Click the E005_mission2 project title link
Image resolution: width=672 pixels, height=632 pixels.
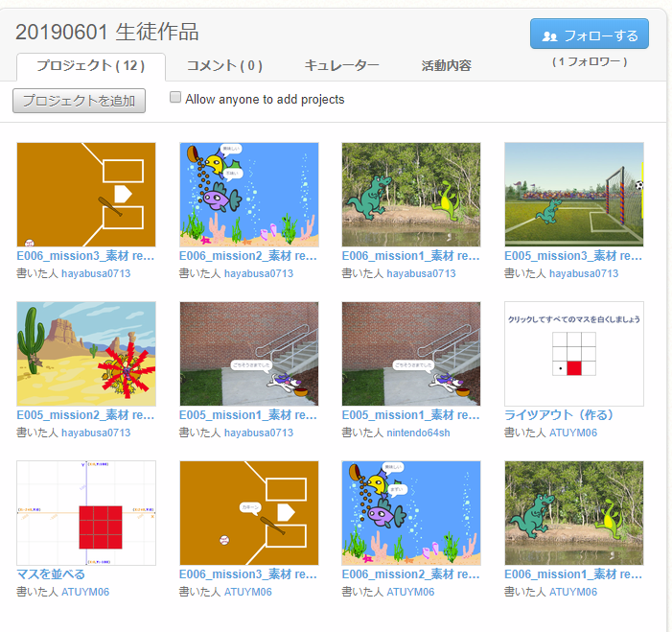[x=85, y=415]
